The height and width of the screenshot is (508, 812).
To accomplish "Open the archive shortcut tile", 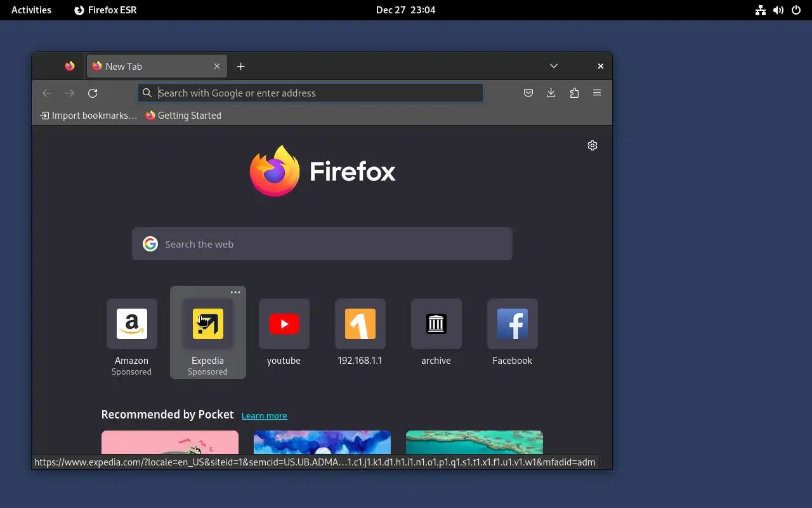I will (x=436, y=333).
